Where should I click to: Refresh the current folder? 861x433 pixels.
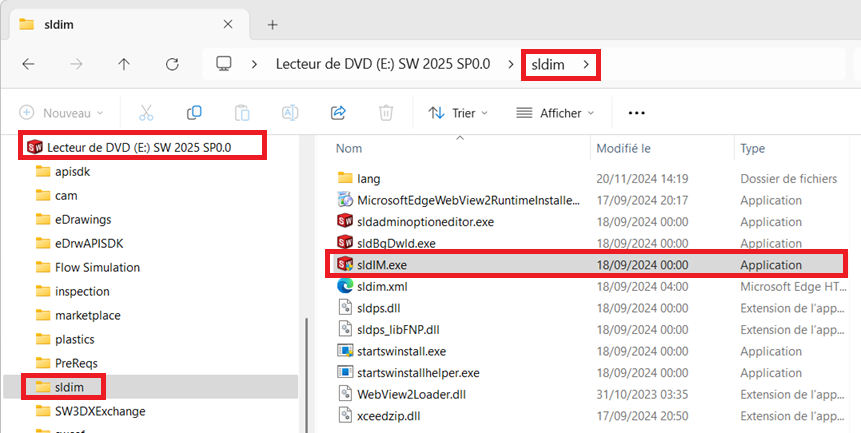pos(172,65)
